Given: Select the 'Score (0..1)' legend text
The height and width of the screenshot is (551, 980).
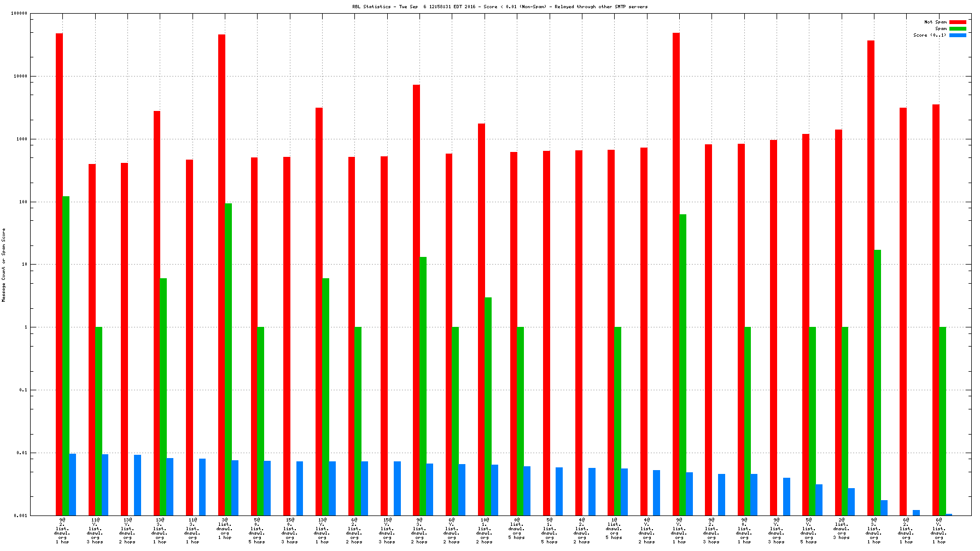Looking at the screenshot, I should (x=930, y=36).
